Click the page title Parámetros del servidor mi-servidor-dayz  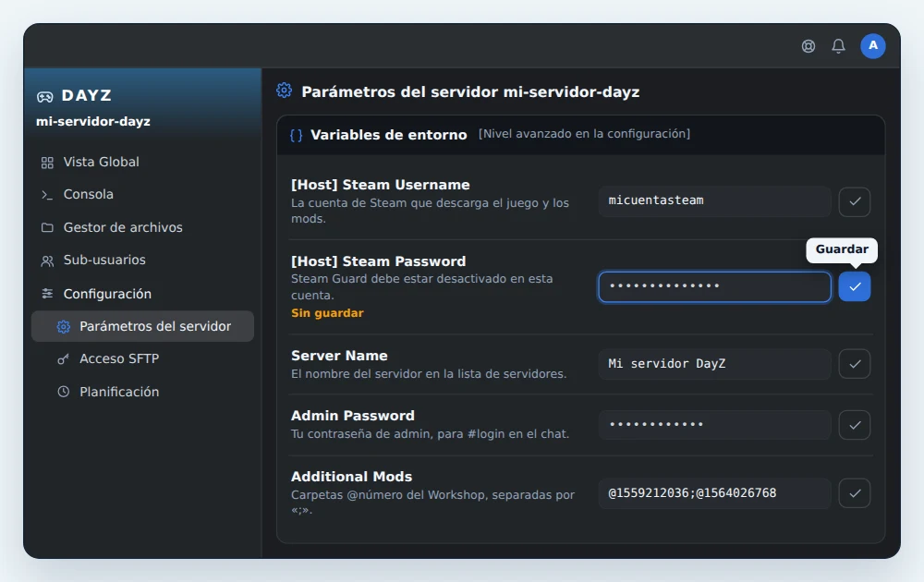470,91
